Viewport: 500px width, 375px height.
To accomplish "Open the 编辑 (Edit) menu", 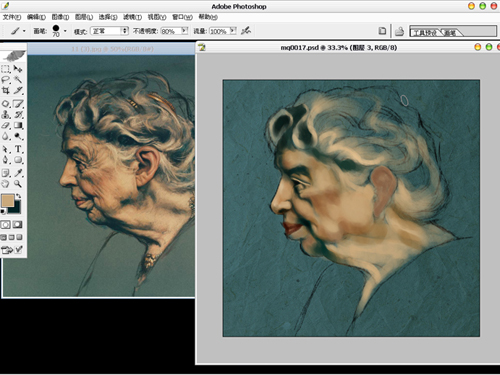I will click(36, 17).
